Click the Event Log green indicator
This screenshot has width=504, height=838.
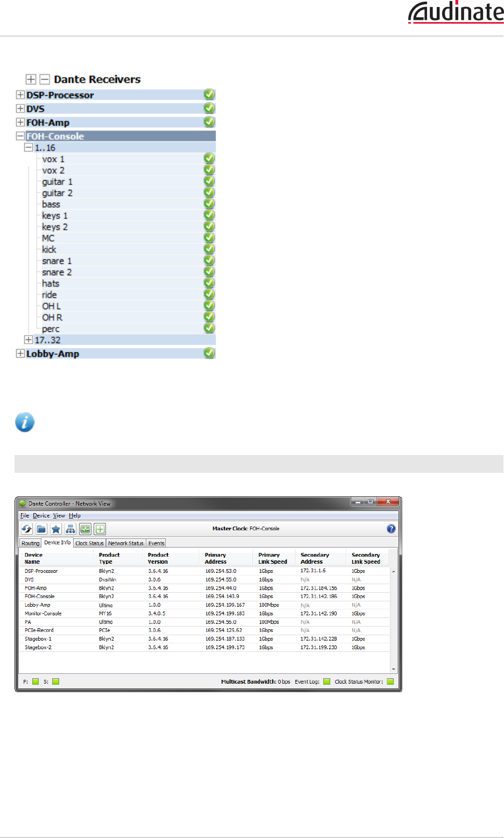(x=326, y=681)
